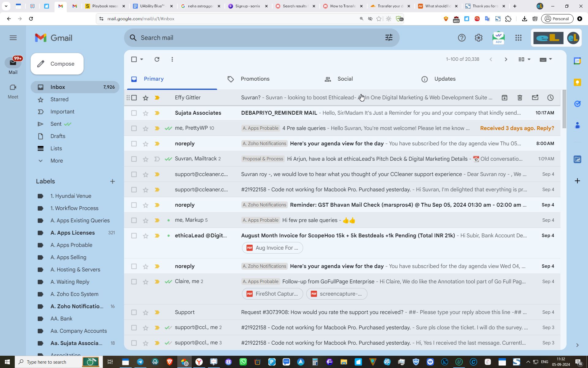Open Gmail settings gear
Screen dimensions: 588x368
(x=478, y=38)
